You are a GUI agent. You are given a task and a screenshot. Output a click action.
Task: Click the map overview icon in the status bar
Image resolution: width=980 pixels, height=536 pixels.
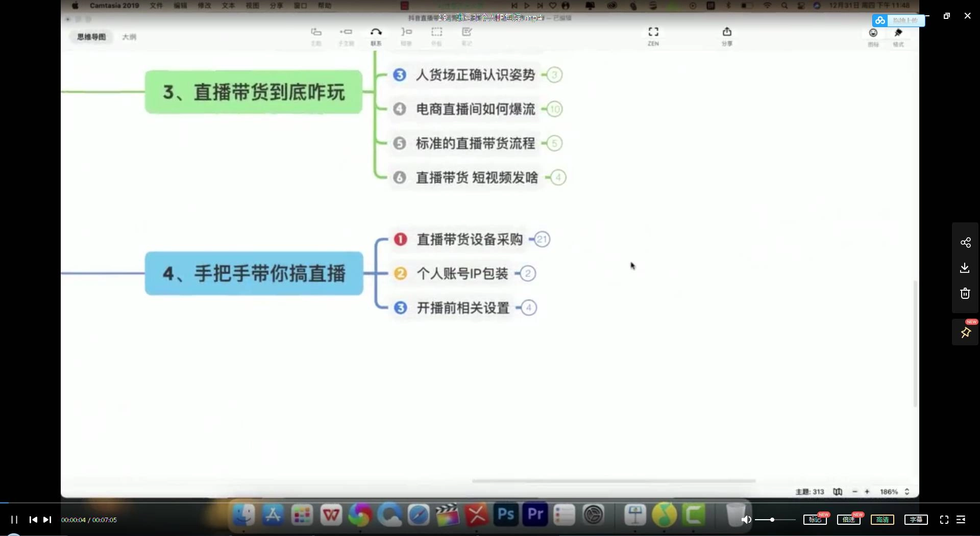pos(838,492)
